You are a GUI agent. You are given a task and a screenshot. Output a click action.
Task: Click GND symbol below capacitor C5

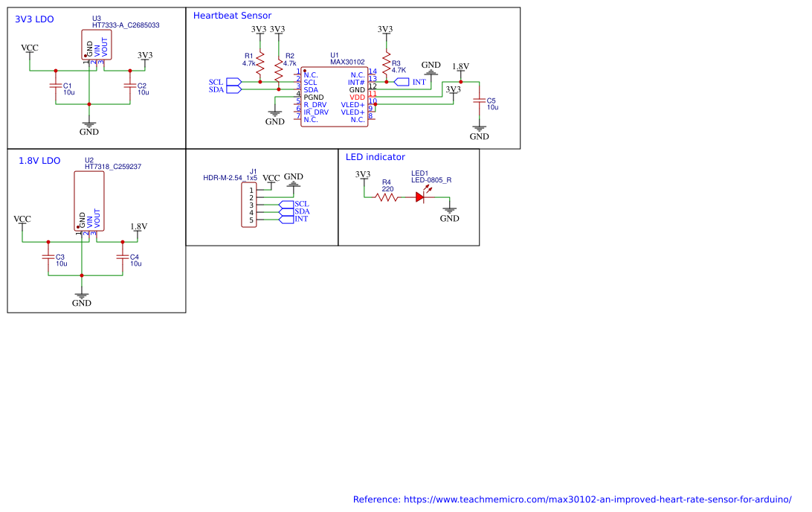click(479, 132)
